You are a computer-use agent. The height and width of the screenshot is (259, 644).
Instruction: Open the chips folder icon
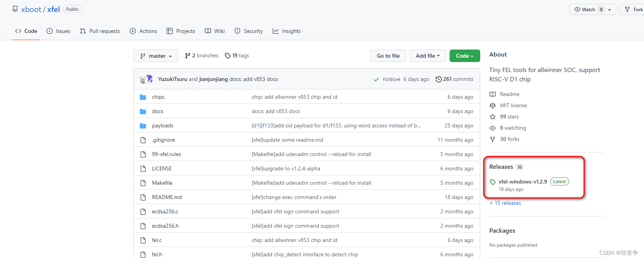[143, 97]
